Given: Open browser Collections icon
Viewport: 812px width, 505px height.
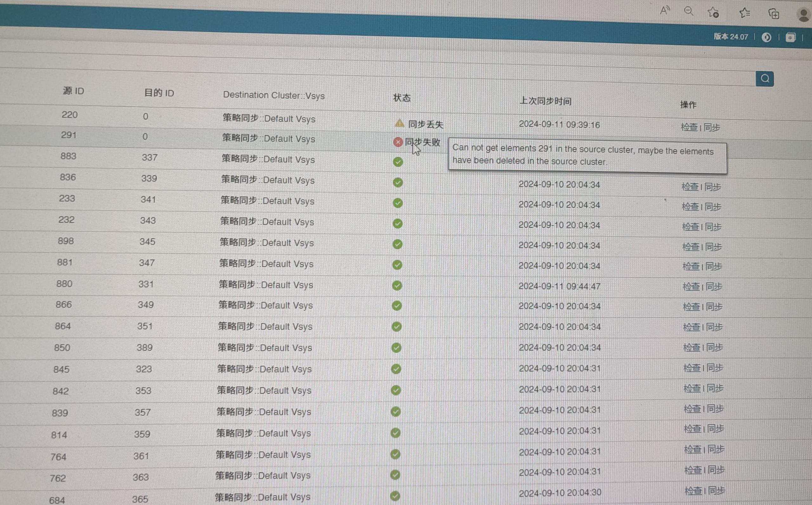Looking at the screenshot, I should point(774,14).
